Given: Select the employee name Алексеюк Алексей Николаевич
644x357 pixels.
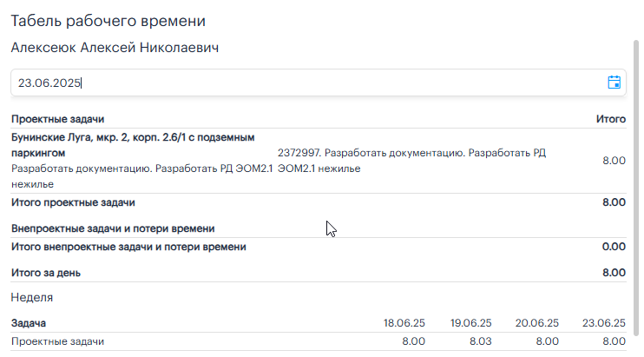Looking at the screenshot, I should tap(114, 47).
